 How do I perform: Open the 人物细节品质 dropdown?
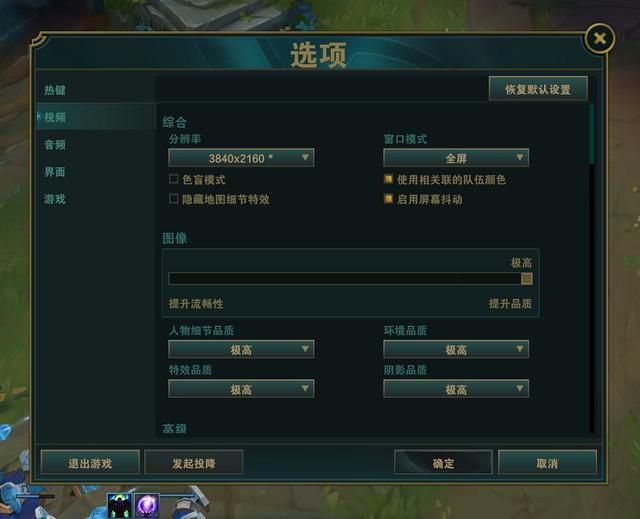(241, 349)
